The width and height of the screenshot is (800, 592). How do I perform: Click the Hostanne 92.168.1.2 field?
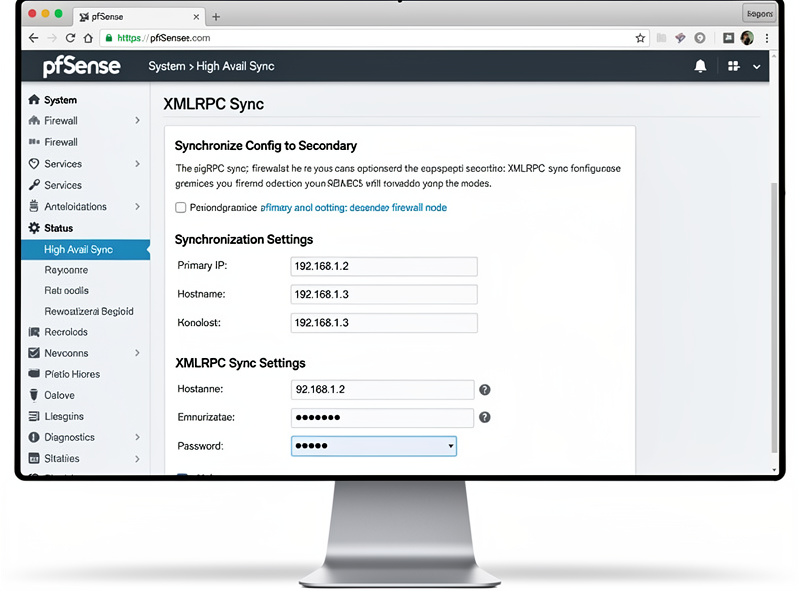[382, 390]
